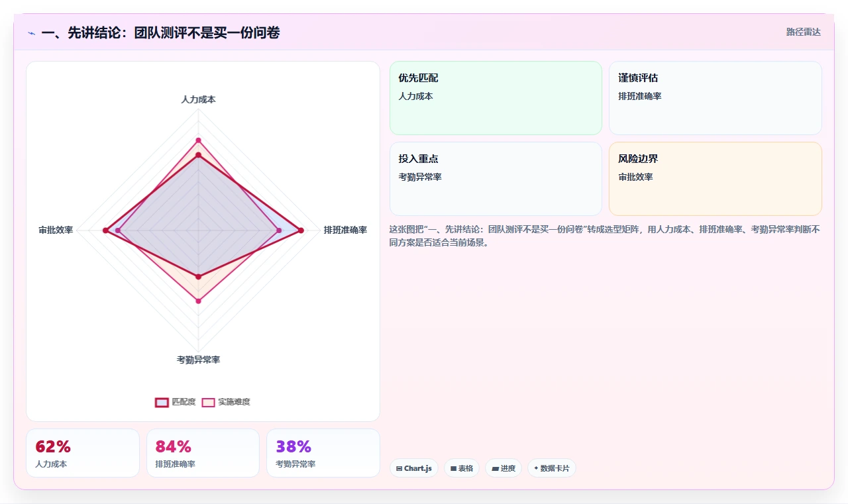Click the section title 一、先讲结论
848x504 pixels.
[160, 32]
